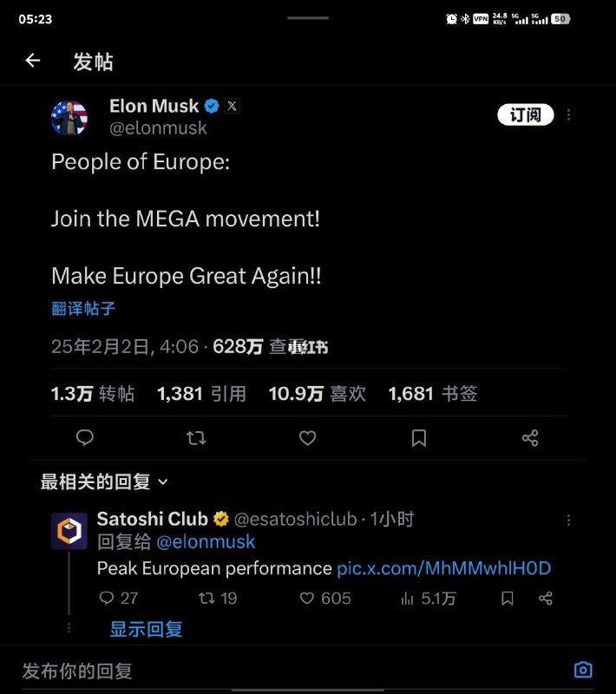Go back using the arrow icon

pyautogui.click(x=33, y=60)
